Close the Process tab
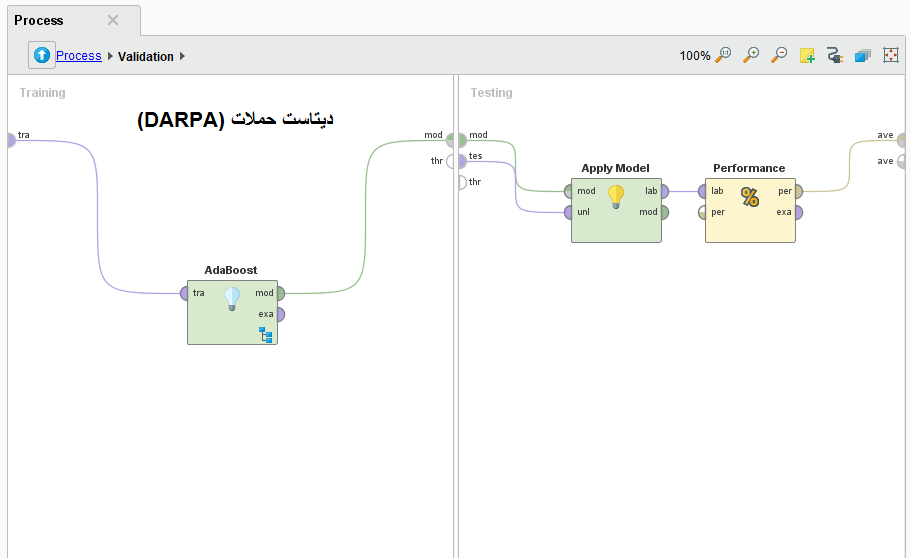This screenshot has width=911, height=558. 113,20
